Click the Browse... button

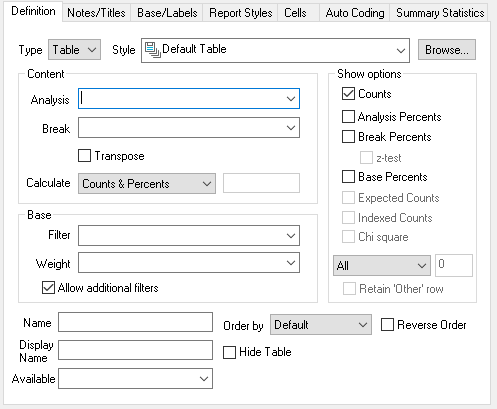click(447, 50)
